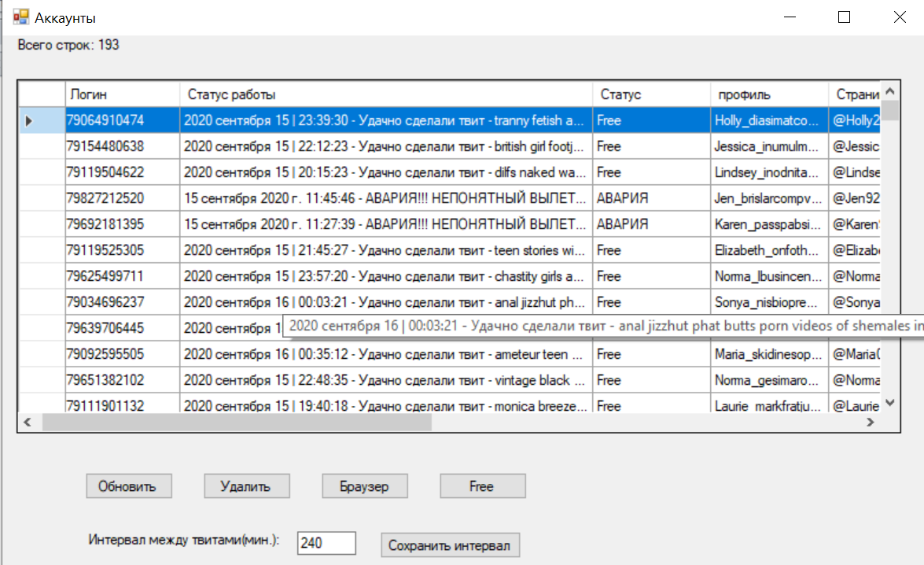Screen dimensions: 924x565
Task: Focus the tweet interval field showing 240
Action: point(326,543)
